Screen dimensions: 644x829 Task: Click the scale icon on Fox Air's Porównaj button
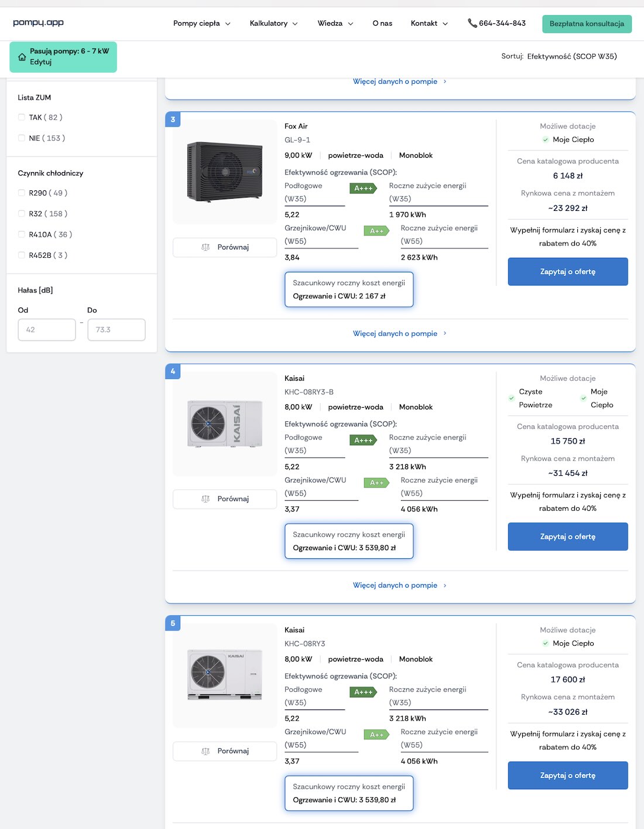[205, 247]
